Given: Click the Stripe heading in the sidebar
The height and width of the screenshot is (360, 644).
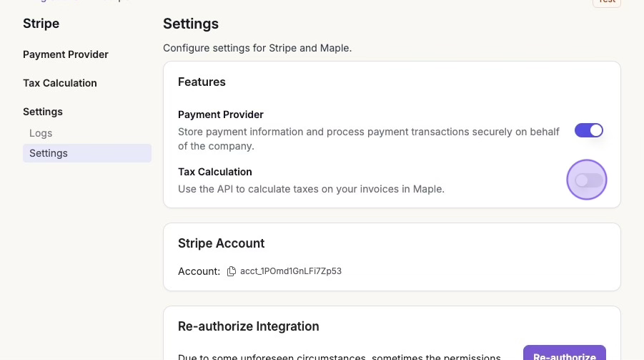Looking at the screenshot, I should 41,24.
